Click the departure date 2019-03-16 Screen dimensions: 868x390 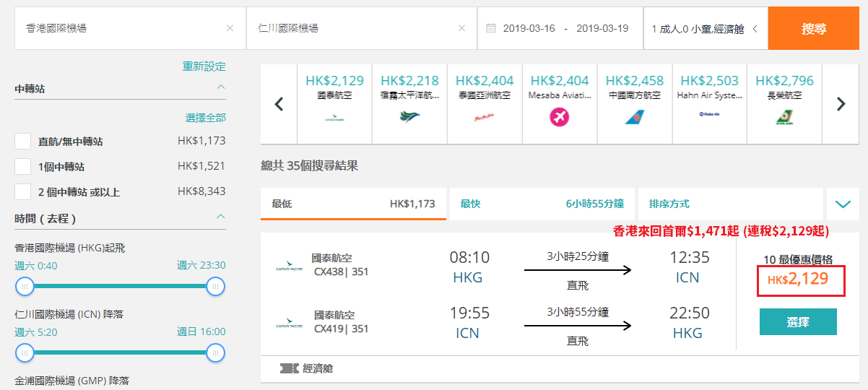529,29
